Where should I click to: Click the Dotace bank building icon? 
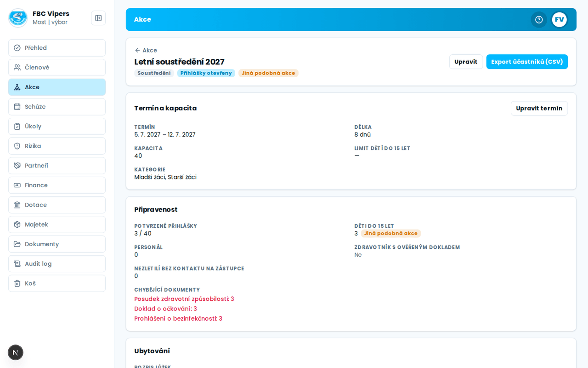17,205
